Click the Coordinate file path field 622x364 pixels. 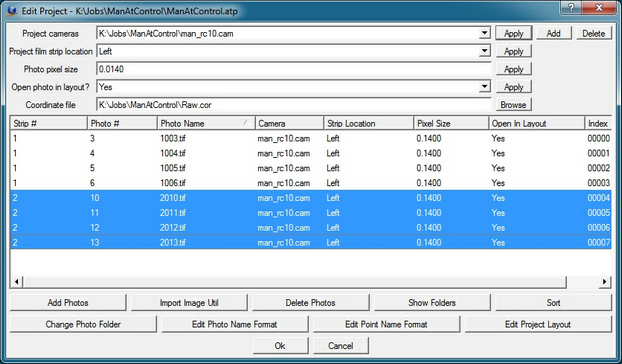tap(294, 105)
